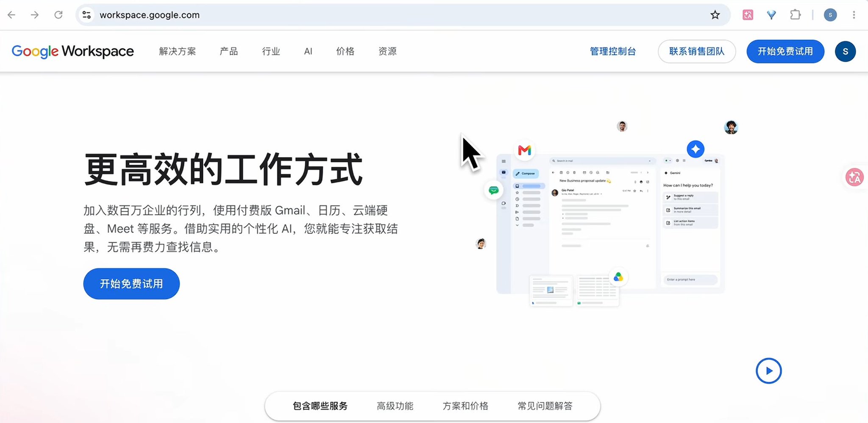Click the Gmail M icon in illustration

[x=525, y=150]
